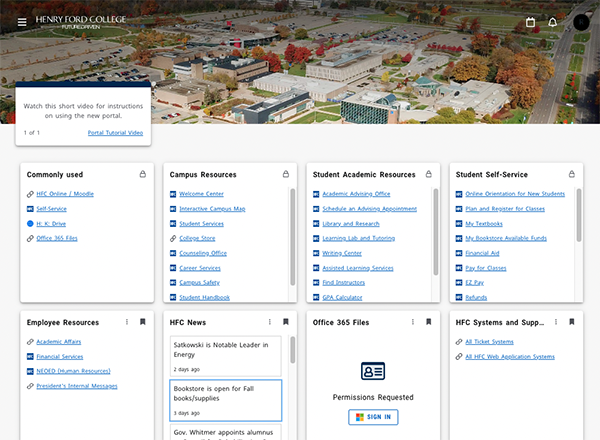The height and width of the screenshot is (440, 600).
Task: Toggle bookmark on Office 365 Files card
Action: click(429, 322)
